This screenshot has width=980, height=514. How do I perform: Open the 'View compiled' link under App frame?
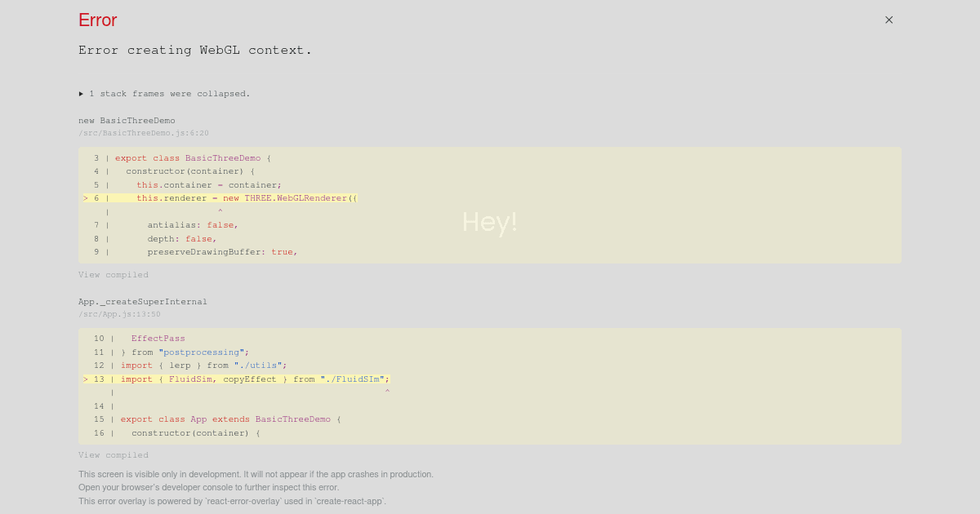114,454
